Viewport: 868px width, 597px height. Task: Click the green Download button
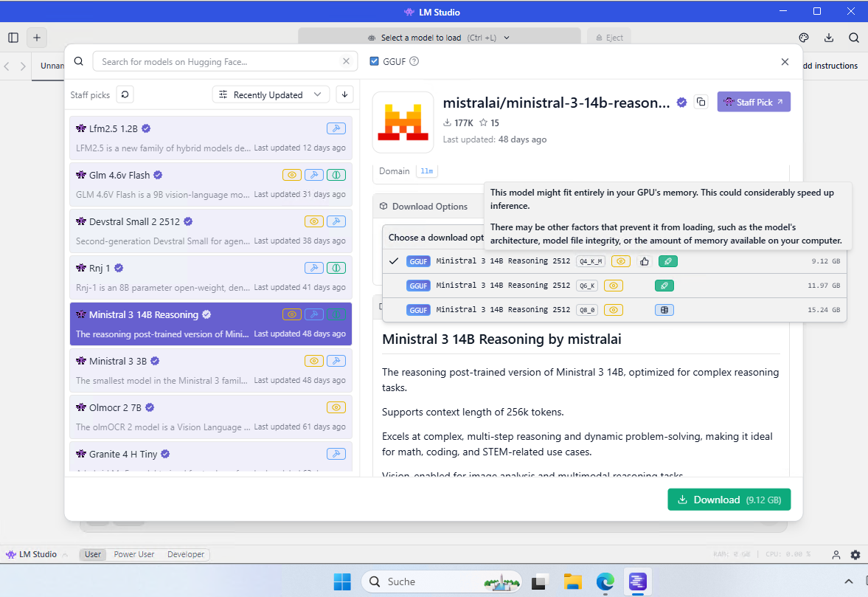click(729, 500)
